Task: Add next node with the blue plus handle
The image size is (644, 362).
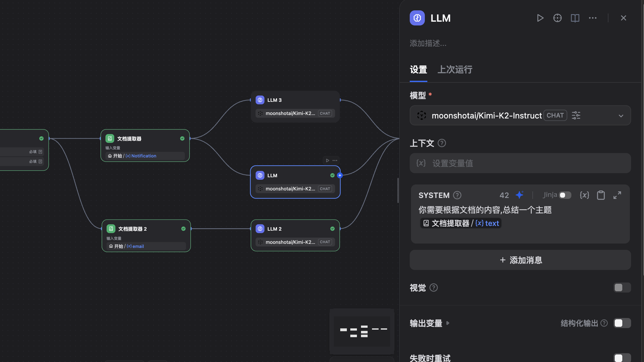Action: (x=340, y=175)
